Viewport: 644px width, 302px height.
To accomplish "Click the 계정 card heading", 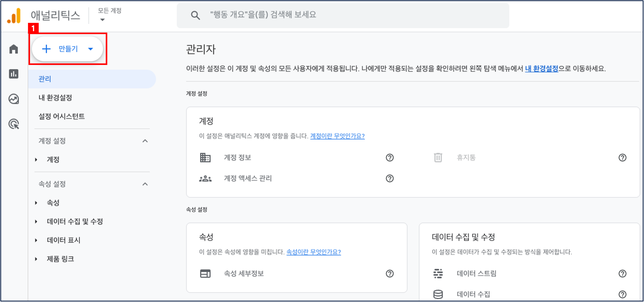I will point(206,121).
